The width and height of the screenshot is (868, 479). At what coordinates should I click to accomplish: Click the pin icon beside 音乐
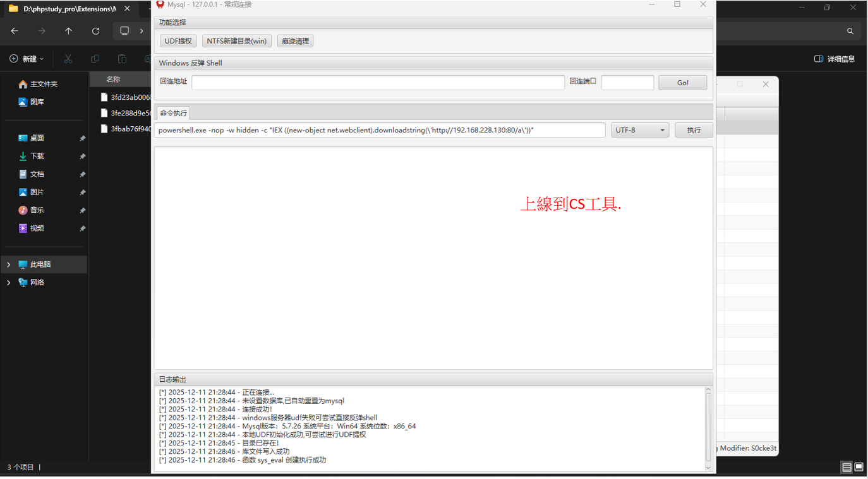point(82,211)
